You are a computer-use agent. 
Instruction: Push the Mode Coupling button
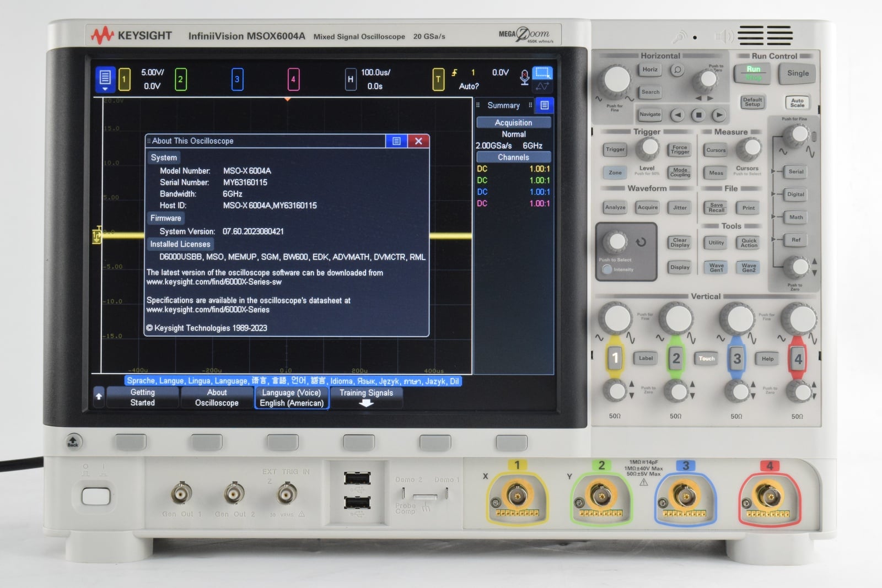coord(680,173)
